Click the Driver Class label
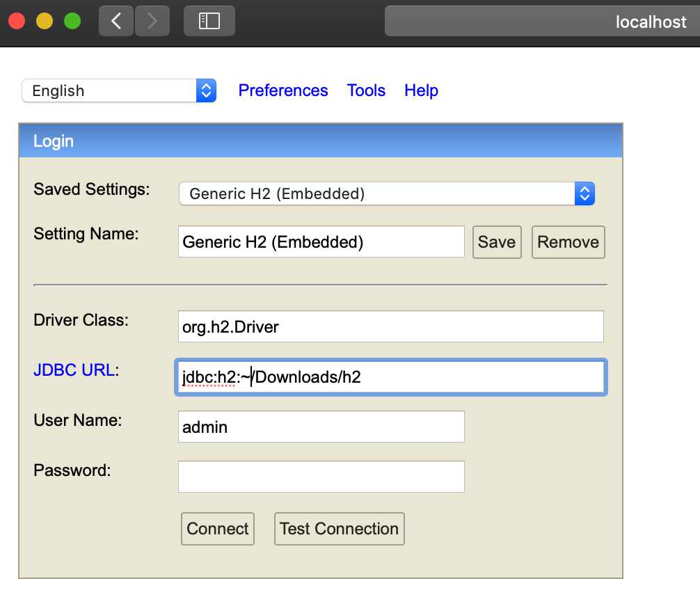This screenshot has width=700, height=604. [x=81, y=320]
